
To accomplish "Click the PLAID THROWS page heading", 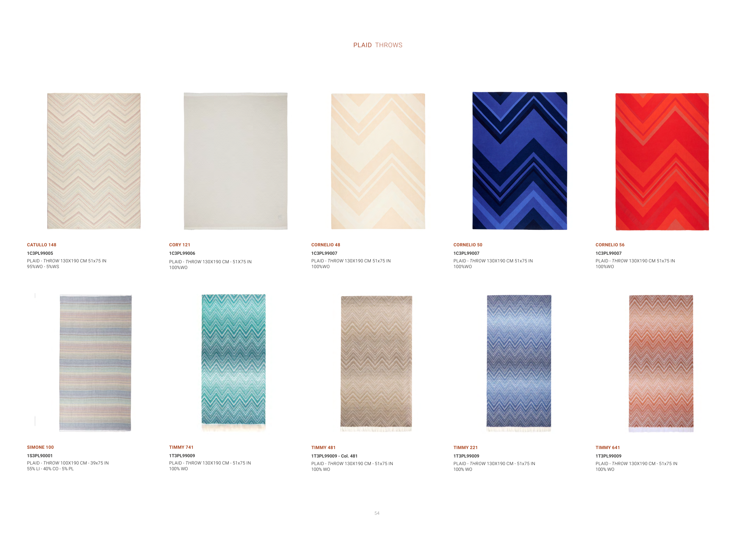I will click(378, 45).
